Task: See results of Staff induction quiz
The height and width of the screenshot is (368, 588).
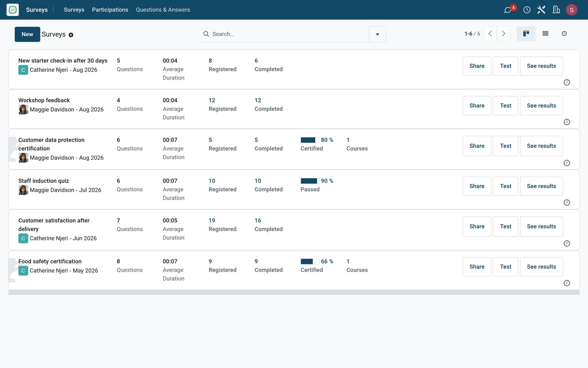Action: tap(541, 186)
